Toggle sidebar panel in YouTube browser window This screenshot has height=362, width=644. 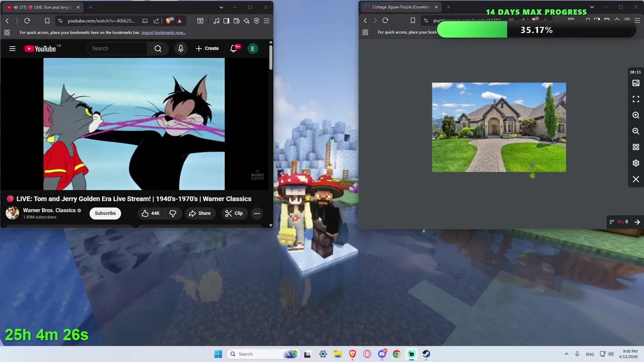(x=226, y=21)
